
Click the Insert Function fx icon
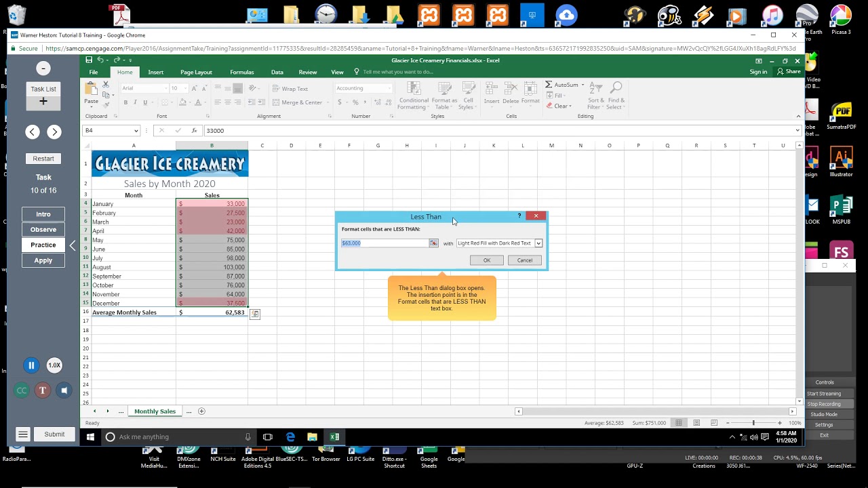[194, 131]
